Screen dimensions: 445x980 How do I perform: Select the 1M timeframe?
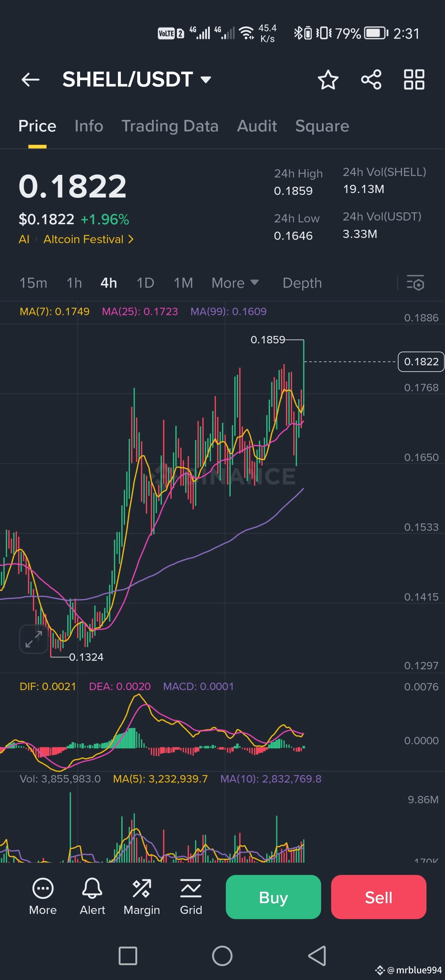coord(183,282)
